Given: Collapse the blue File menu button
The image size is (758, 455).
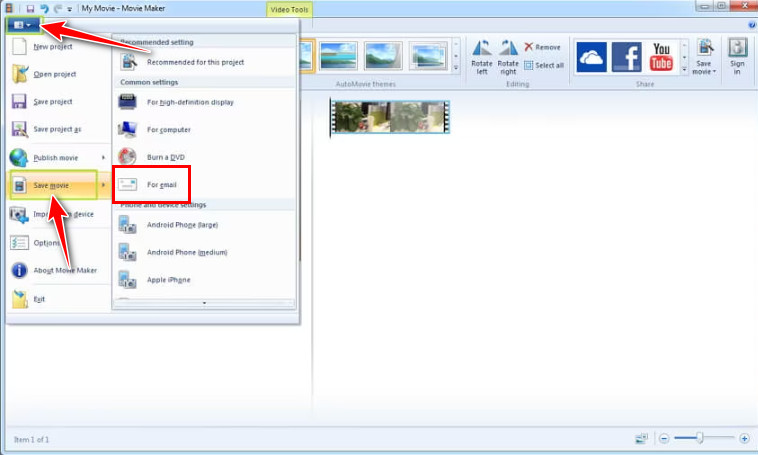Looking at the screenshot, I should point(23,24).
